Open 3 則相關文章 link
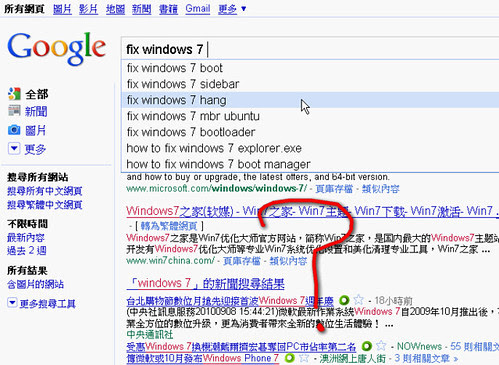This screenshot has width=499, height=365. tap(426, 359)
